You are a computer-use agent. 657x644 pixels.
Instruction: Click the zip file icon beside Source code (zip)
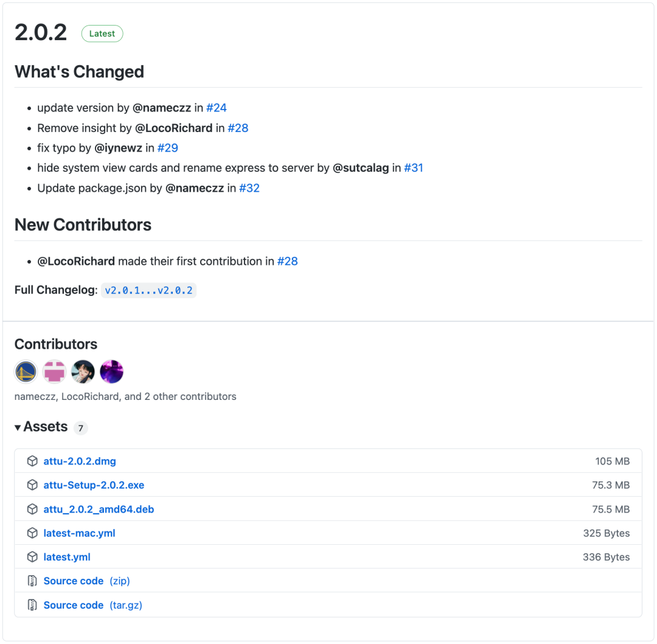click(32, 581)
